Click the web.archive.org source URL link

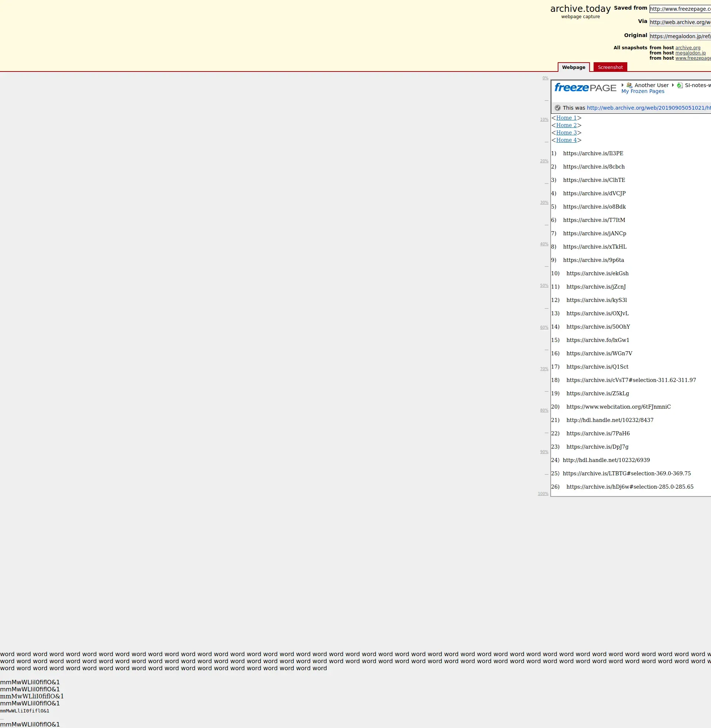click(x=648, y=108)
